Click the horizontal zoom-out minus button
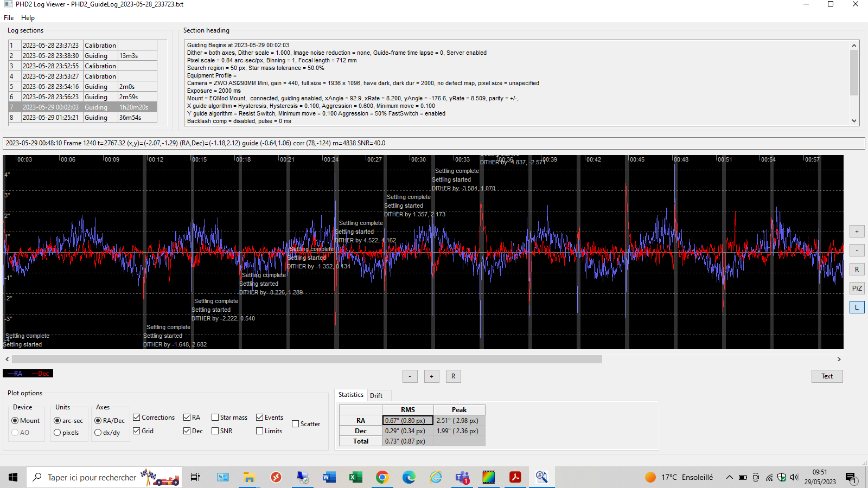This screenshot has height=488, width=868. click(x=410, y=376)
